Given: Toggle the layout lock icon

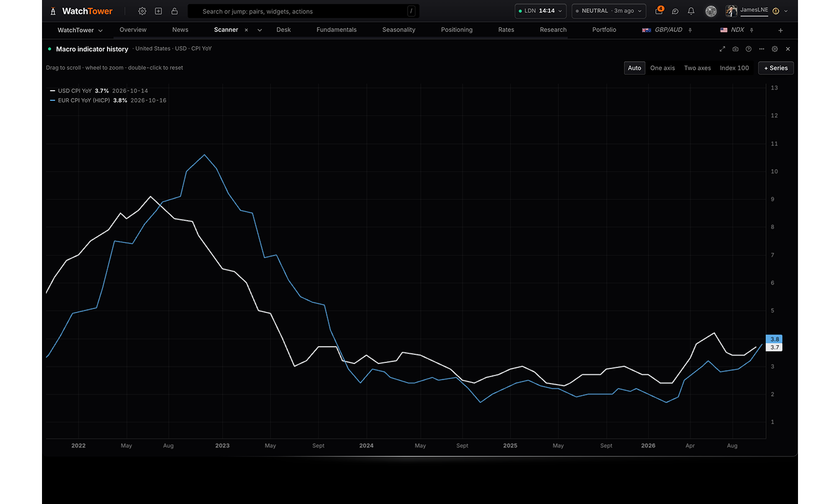Looking at the screenshot, I should click(175, 11).
